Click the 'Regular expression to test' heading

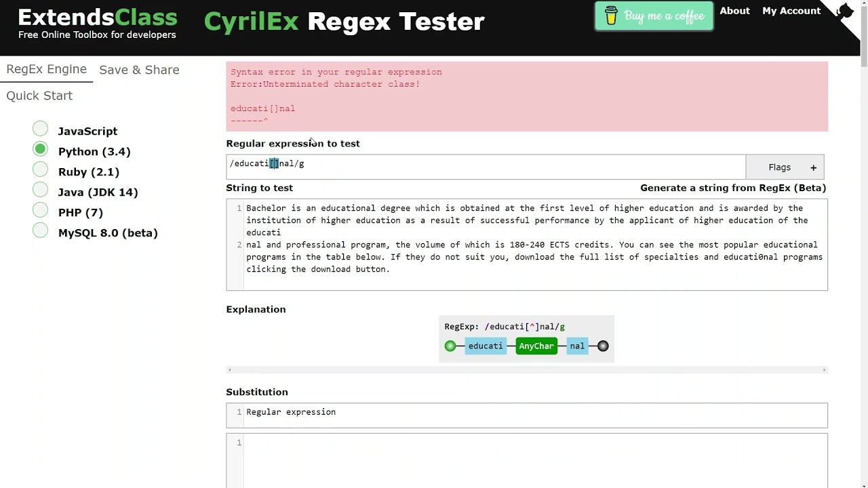(293, 144)
